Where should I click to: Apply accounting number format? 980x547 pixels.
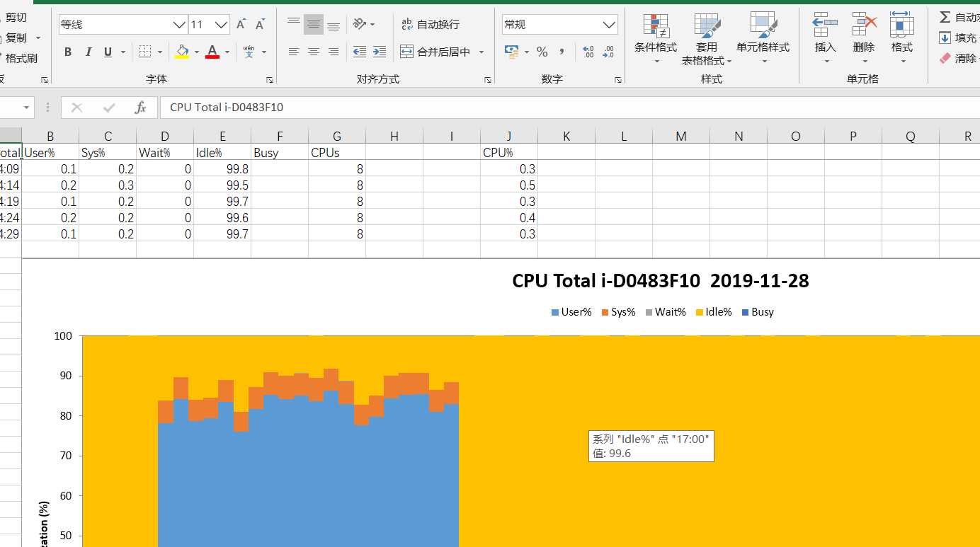coord(511,52)
